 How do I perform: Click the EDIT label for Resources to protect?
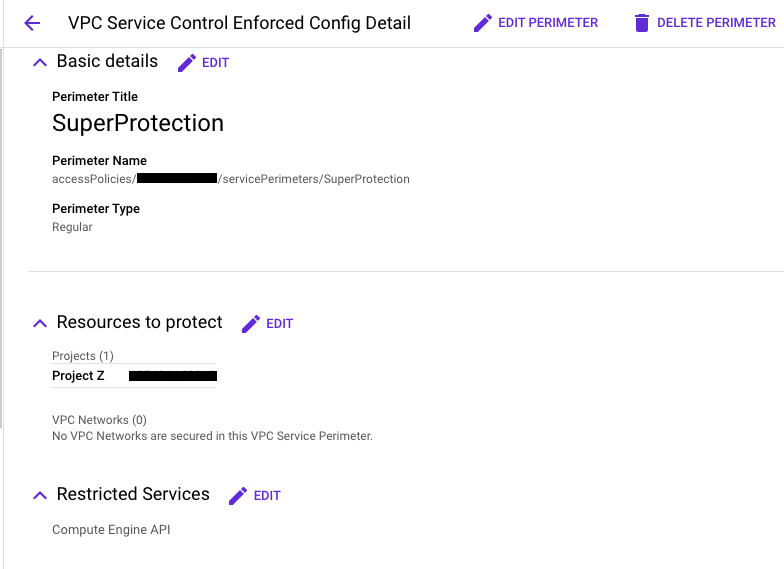tap(279, 323)
